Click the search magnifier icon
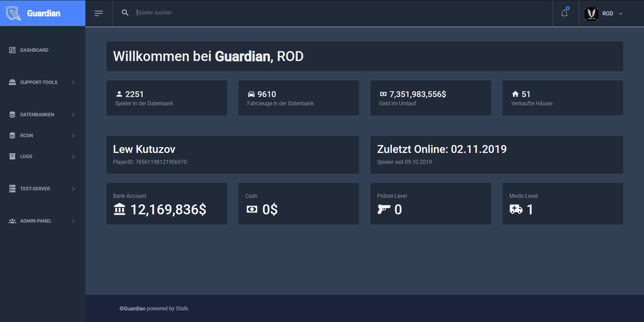This screenshot has width=644, height=322. (x=125, y=13)
